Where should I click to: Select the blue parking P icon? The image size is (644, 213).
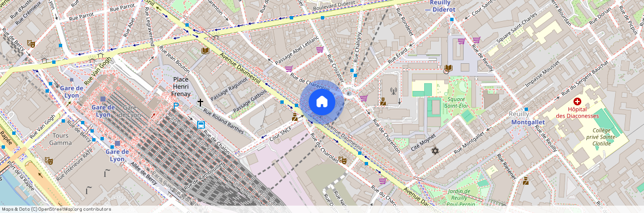176,106
